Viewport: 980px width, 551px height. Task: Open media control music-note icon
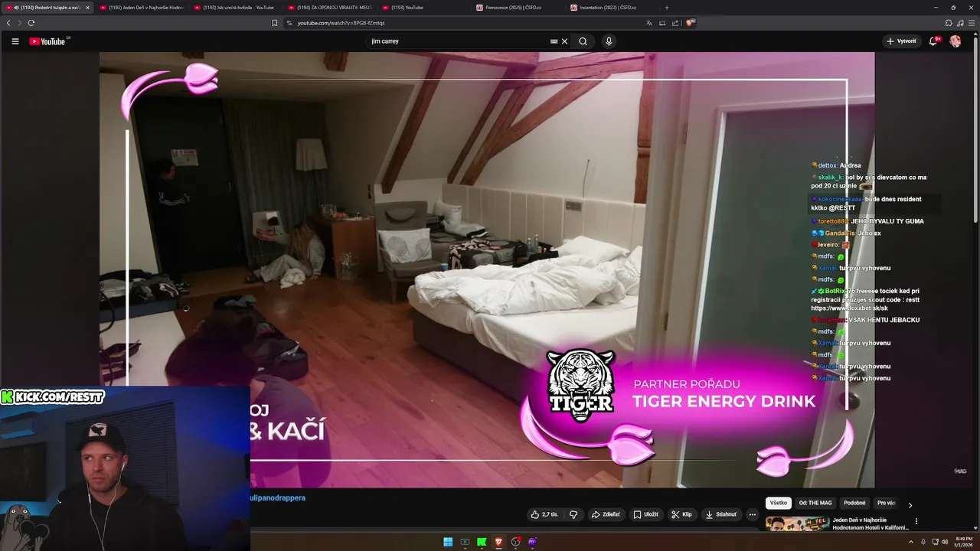pyautogui.click(x=960, y=23)
